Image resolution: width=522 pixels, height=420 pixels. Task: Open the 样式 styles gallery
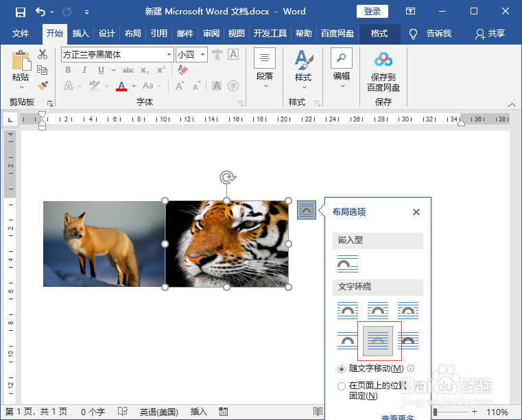coord(303,69)
